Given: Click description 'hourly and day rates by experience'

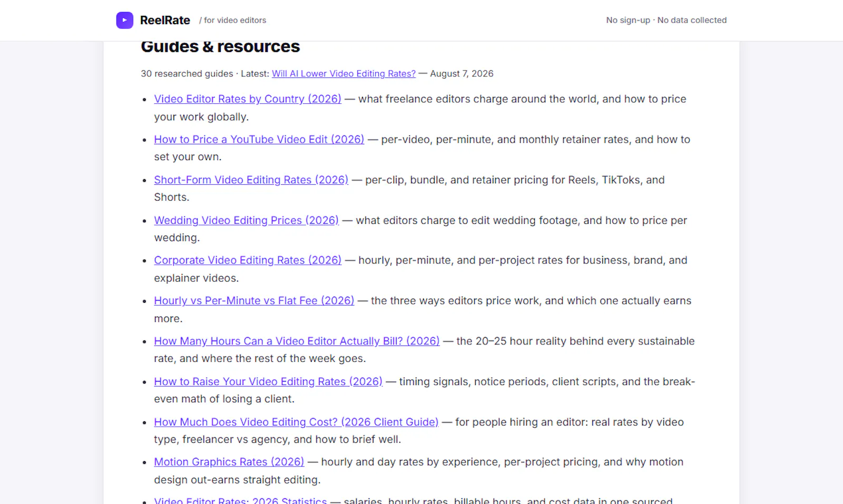Looking at the screenshot, I should click(x=410, y=462).
